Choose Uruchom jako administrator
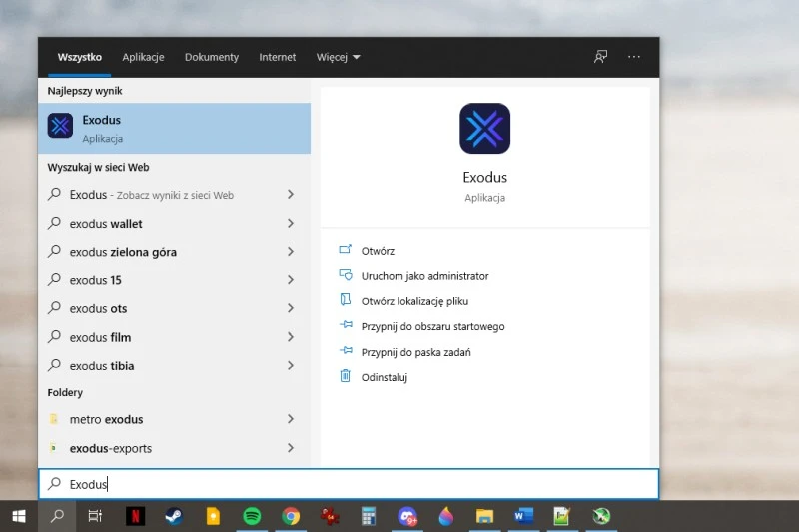The width and height of the screenshot is (799, 532). pos(425,276)
